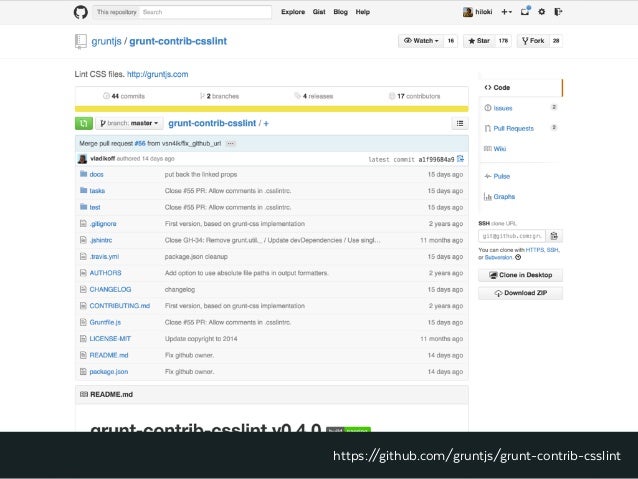Image resolution: width=638 pixels, height=479 pixels.
Task: Fork the repository
Action: point(533,41)
